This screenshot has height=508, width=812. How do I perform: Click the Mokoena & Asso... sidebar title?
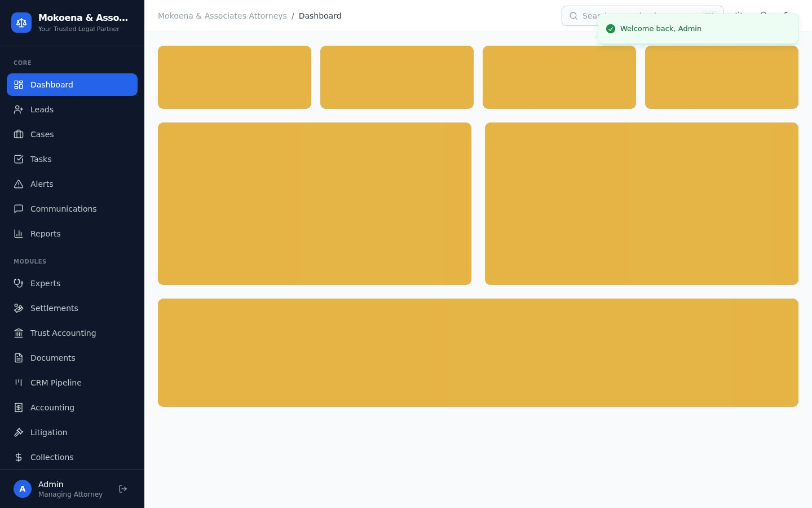pos(83,17)
